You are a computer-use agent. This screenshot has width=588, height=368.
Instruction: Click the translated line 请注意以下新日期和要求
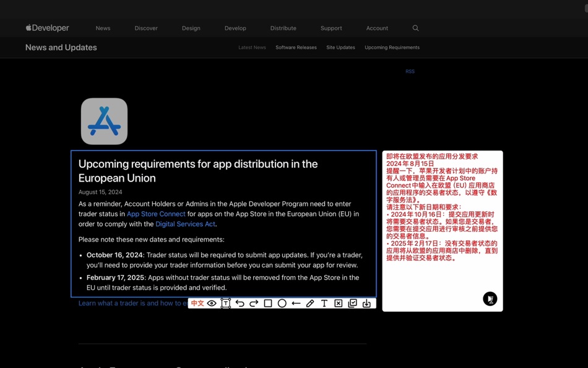[424, 207]
